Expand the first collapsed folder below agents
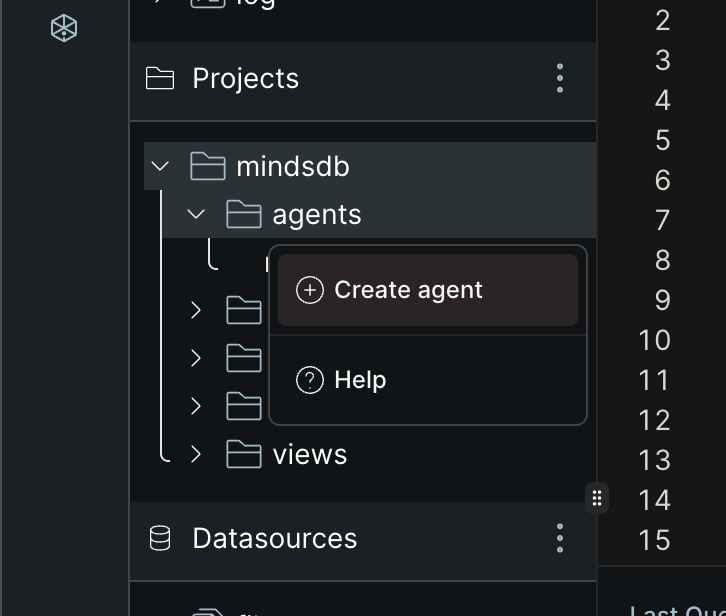The height and width of the screenshot is (616, 726). pyautogui.click(x=196, y=310)
